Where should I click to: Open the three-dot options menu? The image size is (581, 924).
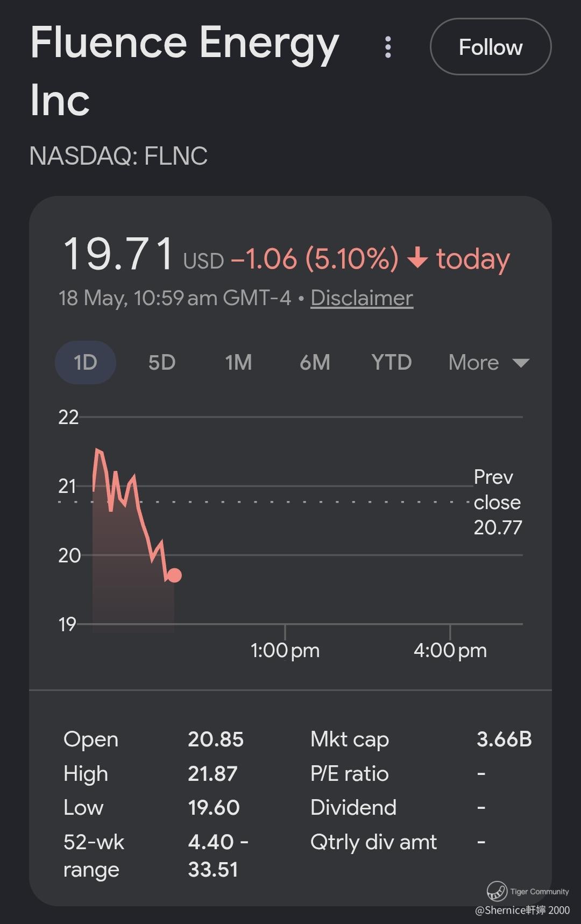coord(388,47)
